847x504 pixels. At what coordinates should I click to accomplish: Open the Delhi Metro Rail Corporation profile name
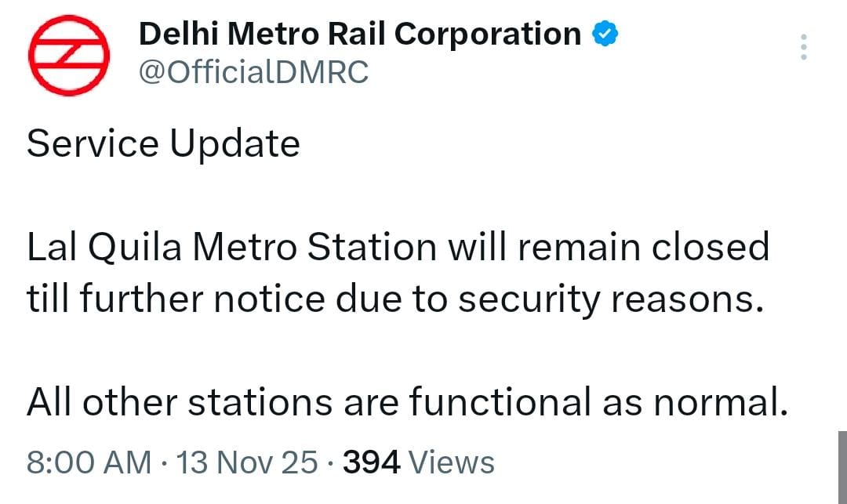point(359,34)
